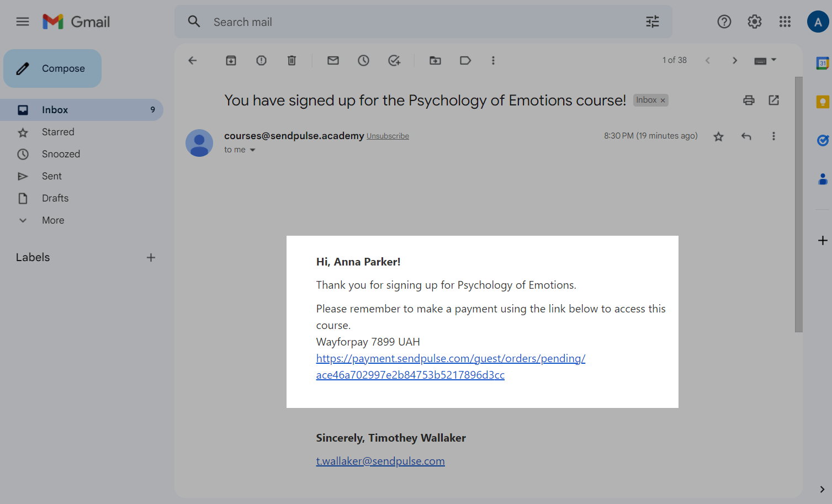832x504 pixels.
Task: Apply a label to this email
Action: [x=465, y=60]
